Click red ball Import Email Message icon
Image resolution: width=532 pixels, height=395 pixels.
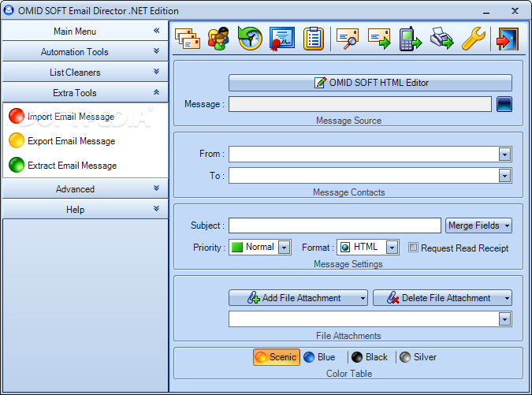tap(17, 116)
